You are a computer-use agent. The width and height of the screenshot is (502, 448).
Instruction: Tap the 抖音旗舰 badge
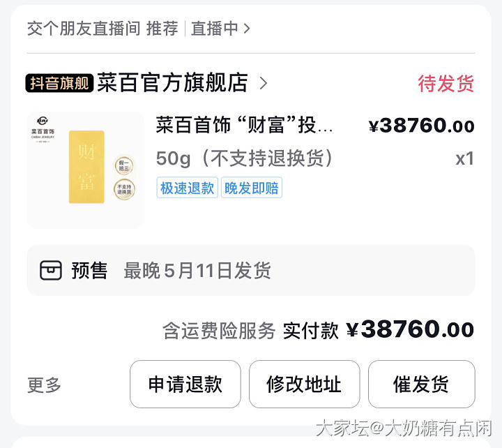[59, 84]
